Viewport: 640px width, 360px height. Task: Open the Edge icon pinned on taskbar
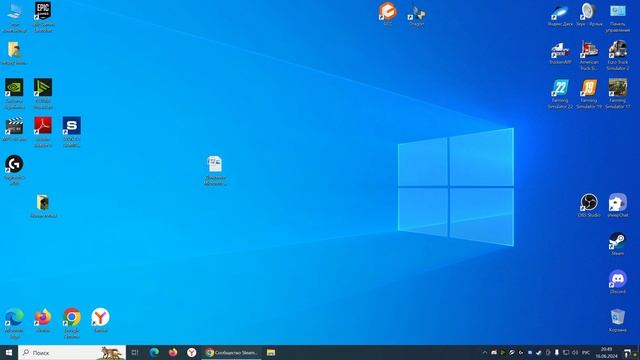pyautogui.click(x=154, y=352)
